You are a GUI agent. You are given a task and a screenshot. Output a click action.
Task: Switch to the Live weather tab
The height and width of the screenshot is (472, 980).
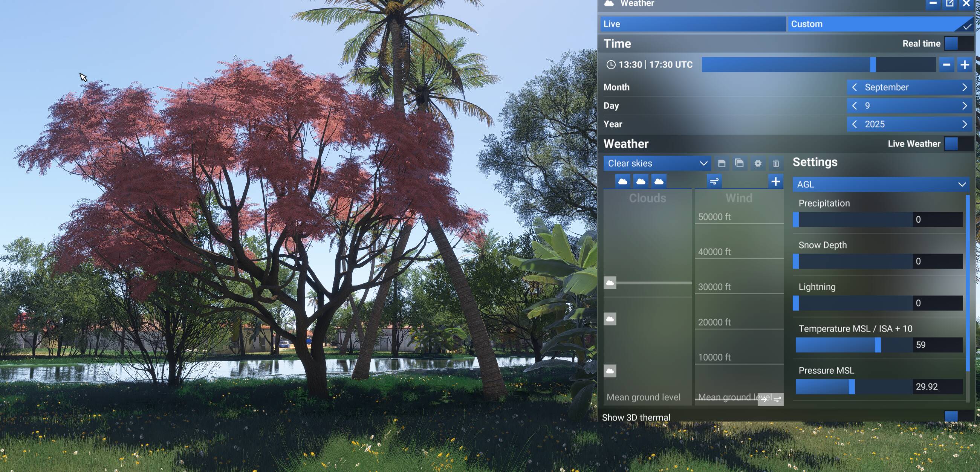coord(693,24)
